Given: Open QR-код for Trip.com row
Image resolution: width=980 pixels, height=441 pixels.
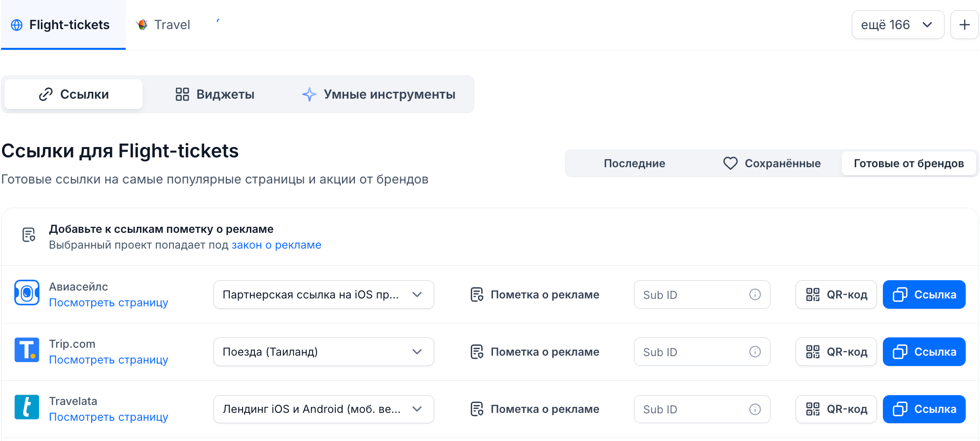Looking at the screenshot, I should (836, 352).
